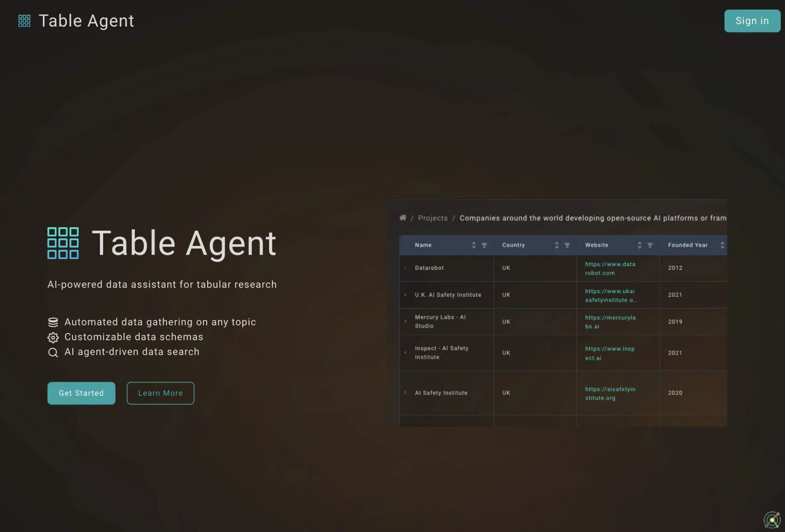
Task: Sort the Name column using its arrows
Action: 474,245
